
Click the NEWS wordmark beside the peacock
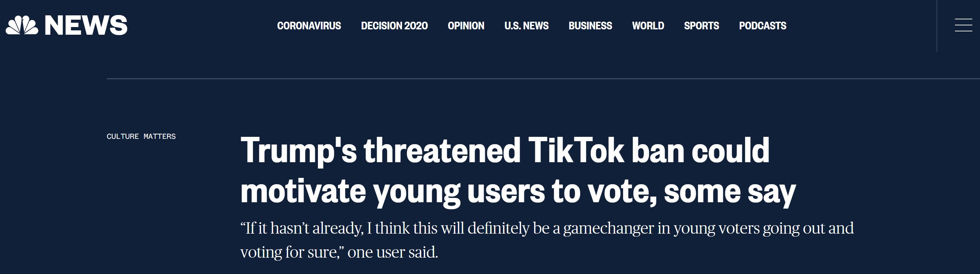(86, 25)
